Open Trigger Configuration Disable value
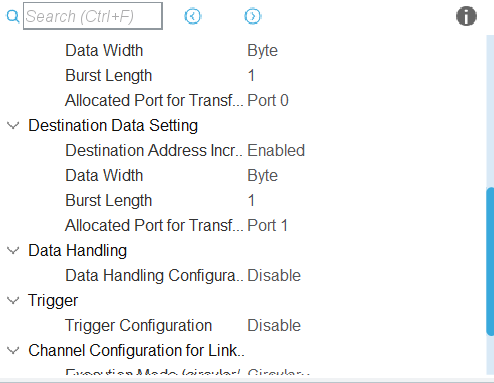 click(x=274, y=325)
